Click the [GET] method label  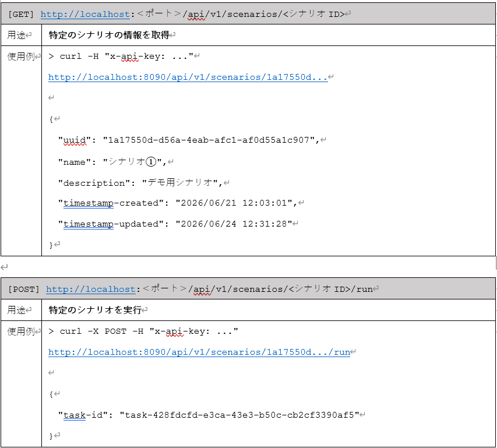click(x=20, y=14)
